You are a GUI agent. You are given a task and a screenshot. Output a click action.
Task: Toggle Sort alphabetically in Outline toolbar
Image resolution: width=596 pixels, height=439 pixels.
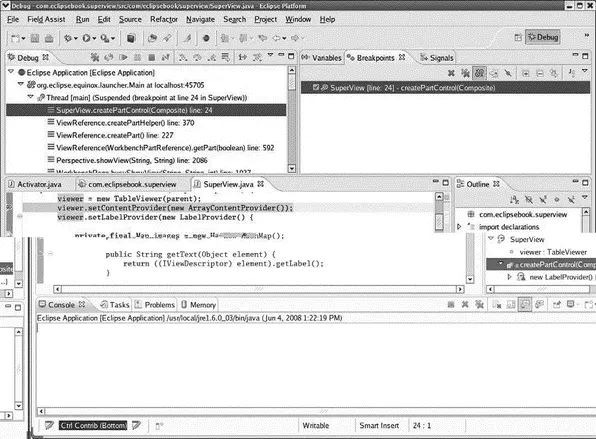515,200
